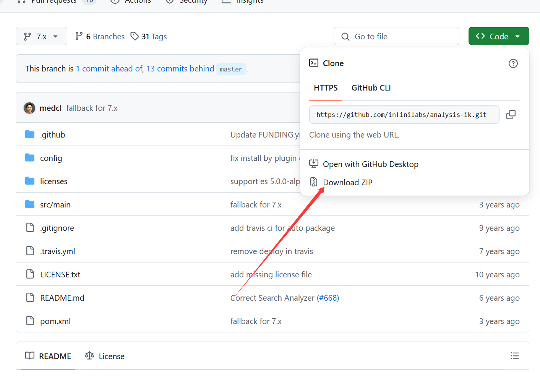The height and width of the screenshot is (392, 540).
Task: Open the .github folder name
Action: tap(53, 135)
